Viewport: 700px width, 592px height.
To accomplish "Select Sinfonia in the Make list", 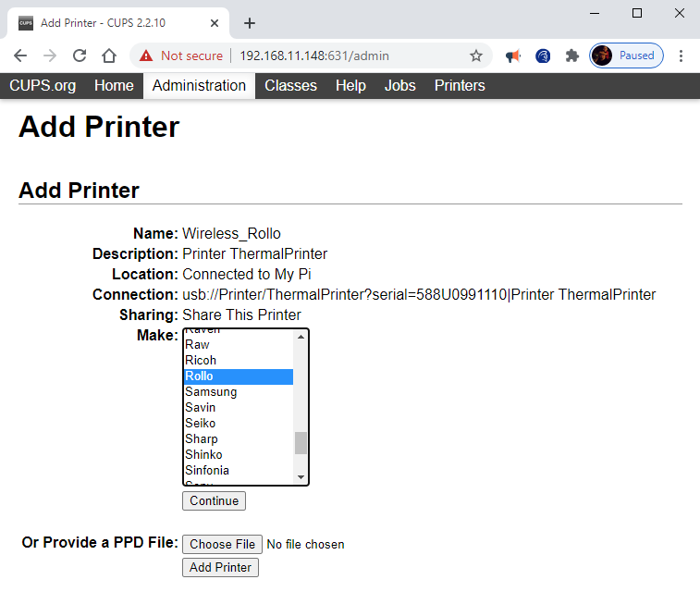I will tap(239, 470).
